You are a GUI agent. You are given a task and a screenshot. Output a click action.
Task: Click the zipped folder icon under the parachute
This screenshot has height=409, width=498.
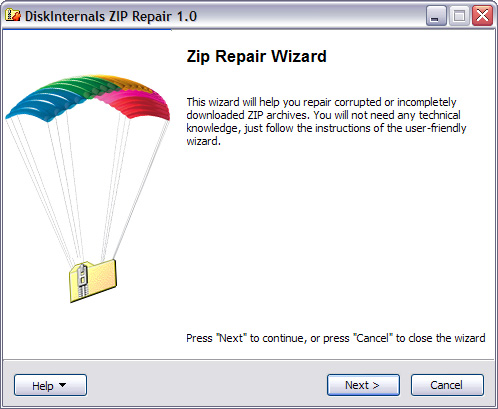coord(93,280)
